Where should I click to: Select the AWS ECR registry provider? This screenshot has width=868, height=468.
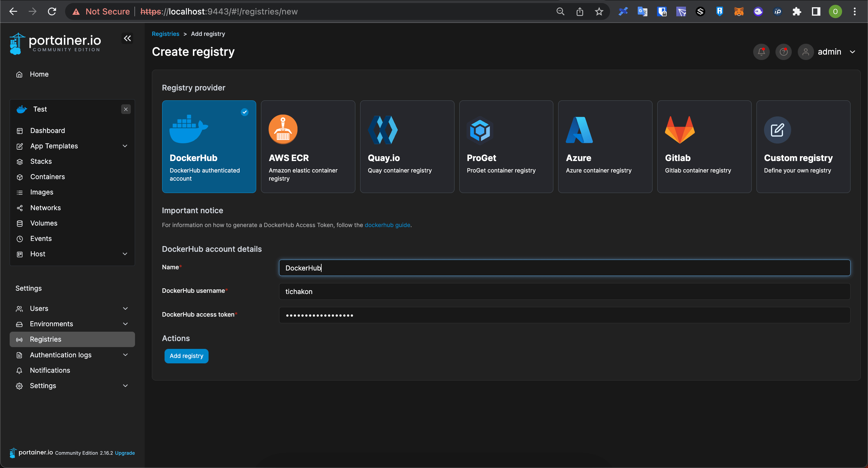click(x=308, y=147)
